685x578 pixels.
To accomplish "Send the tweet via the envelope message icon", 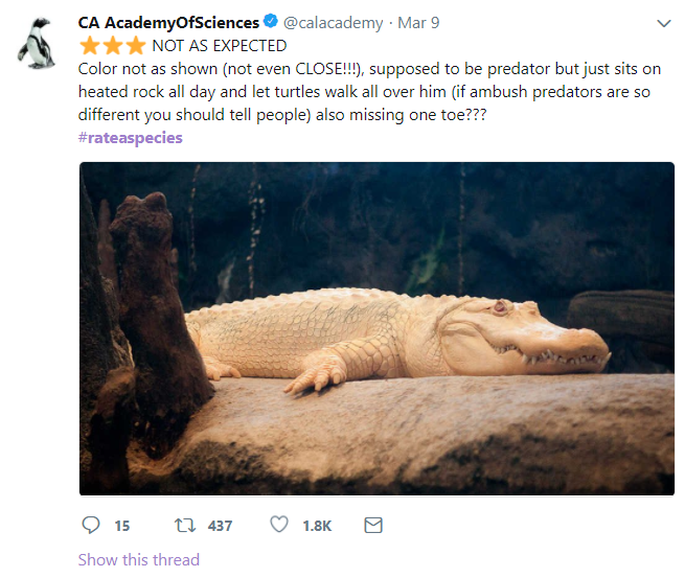I will click(374, 525).
